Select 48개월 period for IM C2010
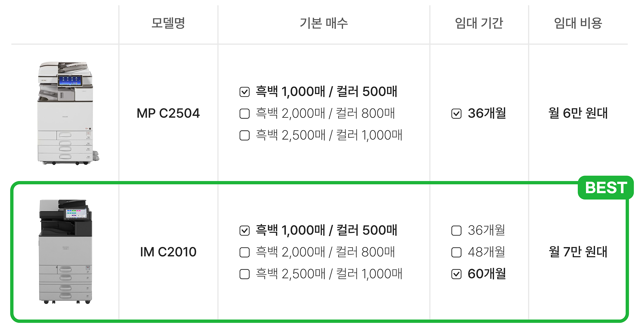Viewport: 644px width, 328px height. pyautogui.click(x=456, y=252)
